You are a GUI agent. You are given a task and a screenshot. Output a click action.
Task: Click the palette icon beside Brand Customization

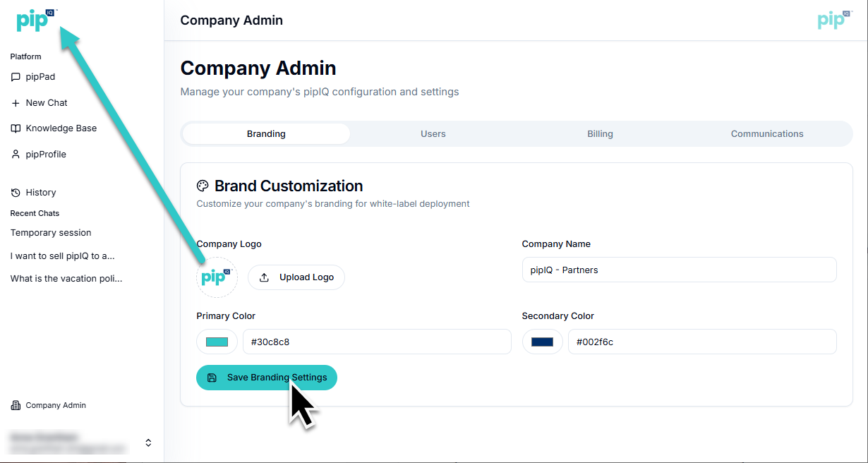tap(203, 186)
